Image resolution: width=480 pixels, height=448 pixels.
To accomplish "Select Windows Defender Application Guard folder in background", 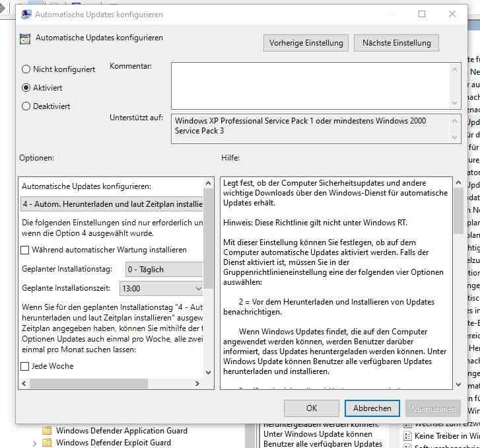I will pyautogui.click(x=121, y=431).
